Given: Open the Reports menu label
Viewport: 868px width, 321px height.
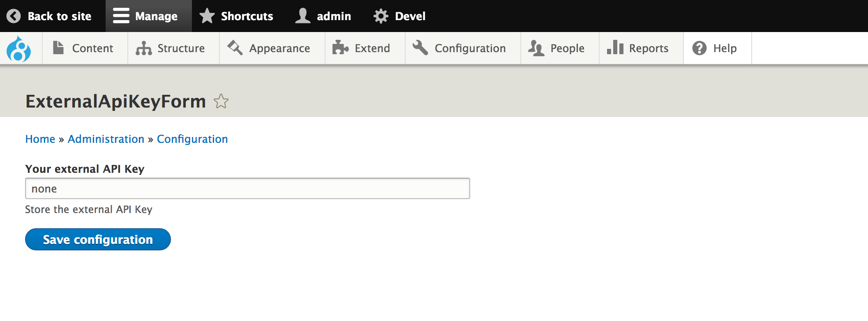Looking at the screenshot, I should (x=649, y=48).
